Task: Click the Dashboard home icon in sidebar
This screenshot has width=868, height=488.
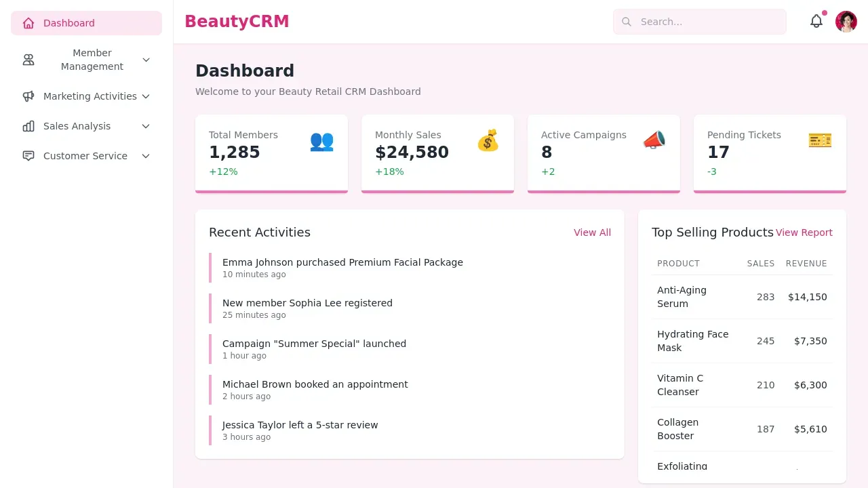Action: click(x=28, y=22)
